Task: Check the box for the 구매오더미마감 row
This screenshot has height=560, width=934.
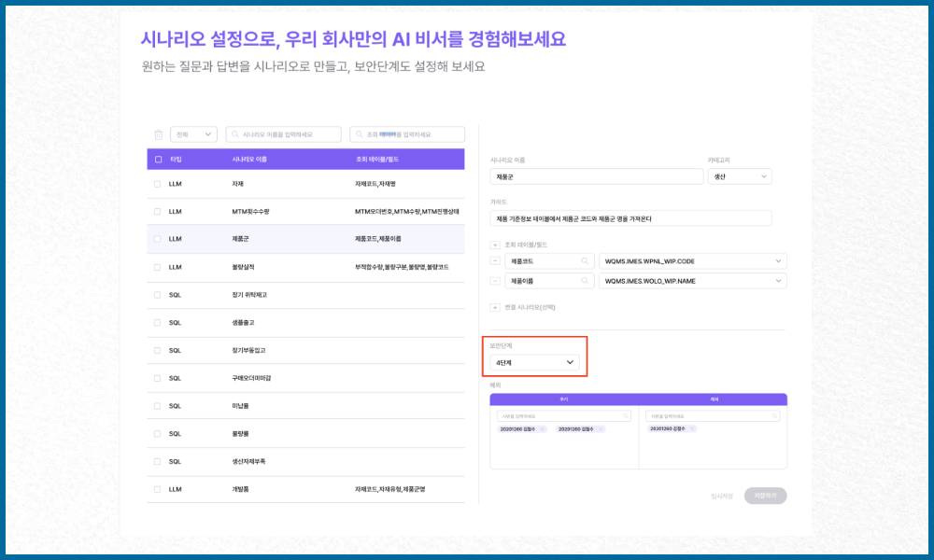Action: (157, 378)
